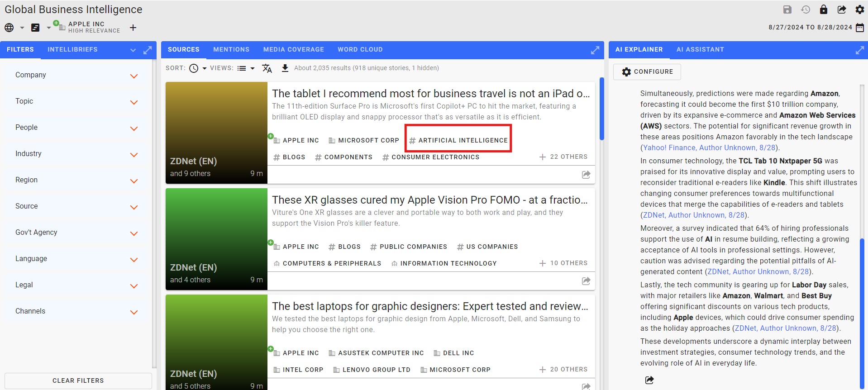Image resolution: width=868 pixels, height=390 pixels.
Task: Click the sort clock icon
Action: coord(194,68)
